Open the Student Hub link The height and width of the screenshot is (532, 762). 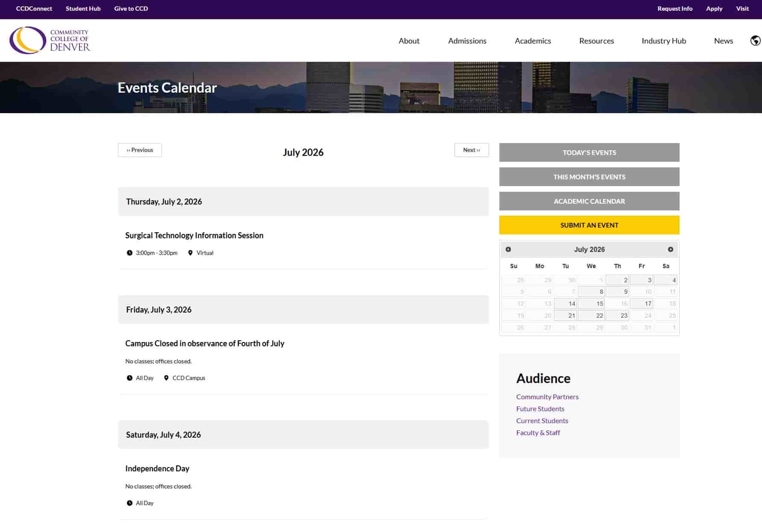[x=83, y=9]
